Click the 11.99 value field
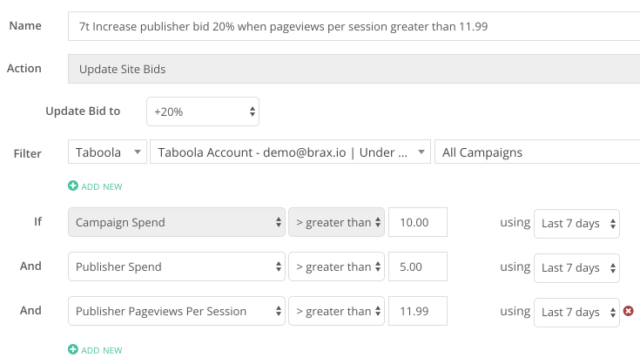 [x=418, y=311]
